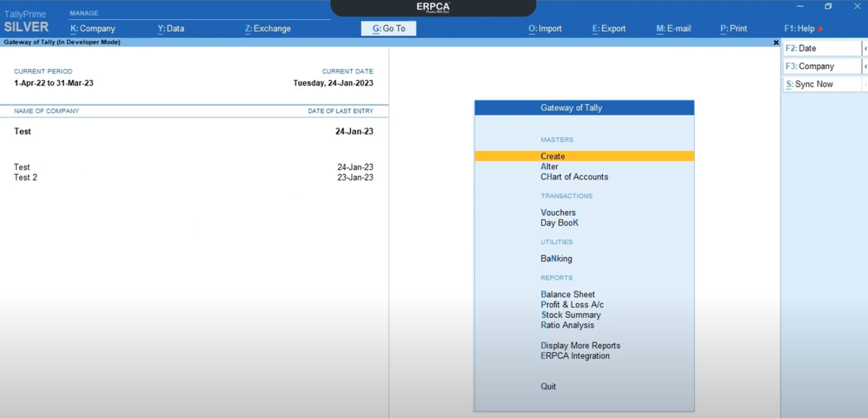Open the Z: Exchange menu
The height and width of the screenshot is (418, 868).
click(268, 28)
